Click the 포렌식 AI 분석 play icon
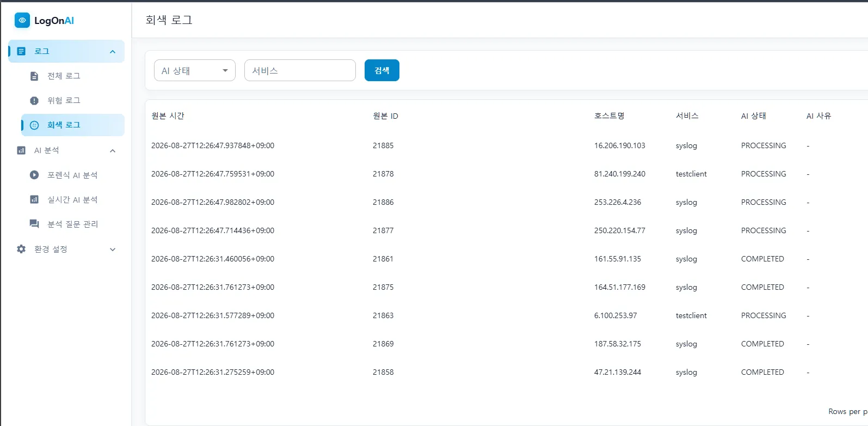868x426 pixels. click(x=34, y=175)
